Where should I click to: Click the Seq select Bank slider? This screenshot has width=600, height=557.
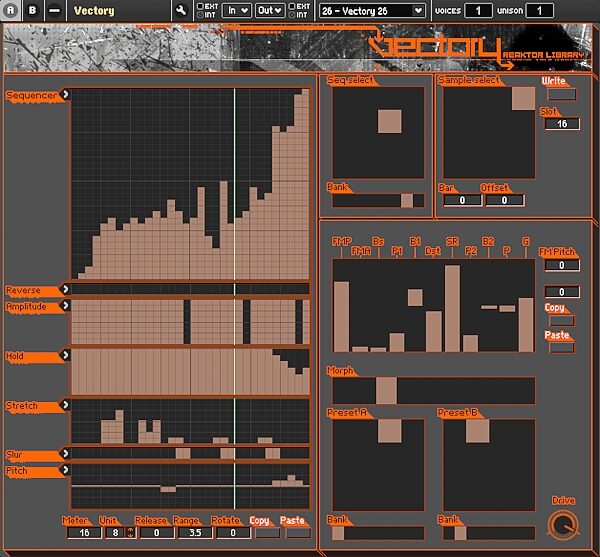click(x=378, y=200)
